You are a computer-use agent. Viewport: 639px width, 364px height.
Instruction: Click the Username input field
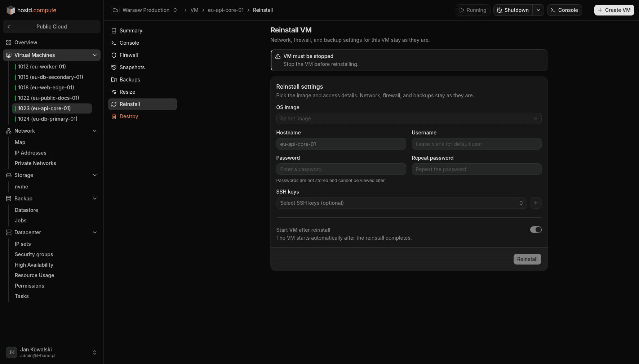pyautogui.click(x=476, y=144)
